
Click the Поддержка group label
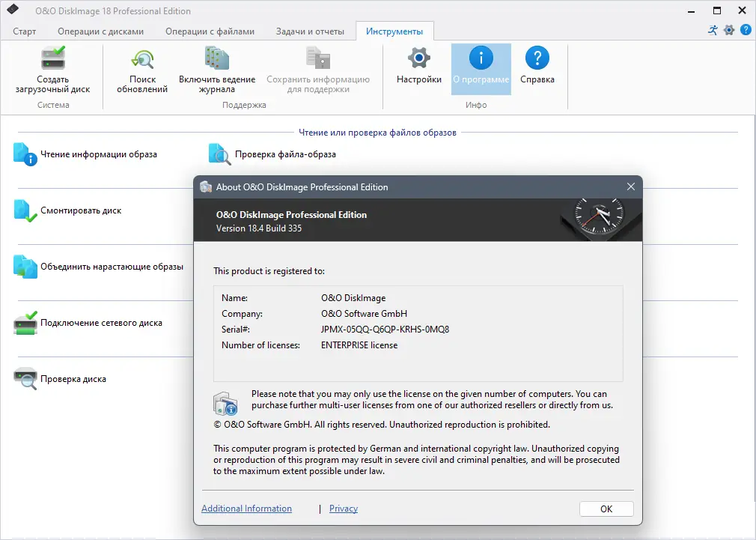click(244, 105)
